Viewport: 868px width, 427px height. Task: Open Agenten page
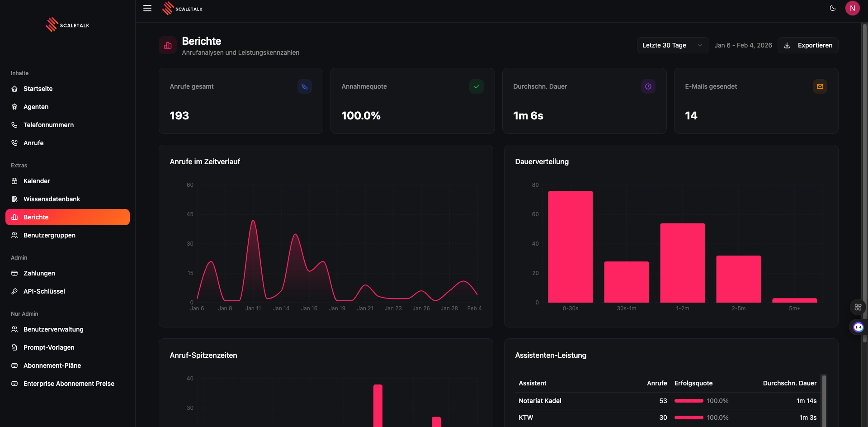(68, 107)
